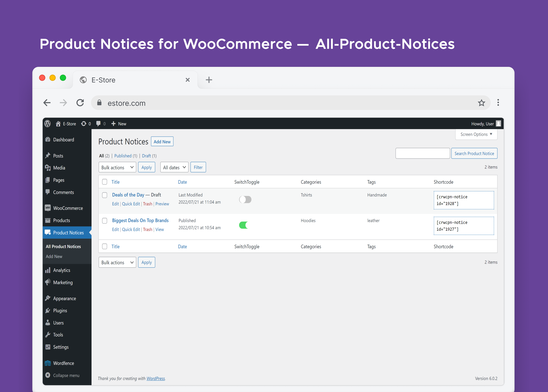Image resolution: width=548 pixels, height=392 pixels.
Task: Click the Posts pin icon in sidebar
Action: tap(48, 156)
